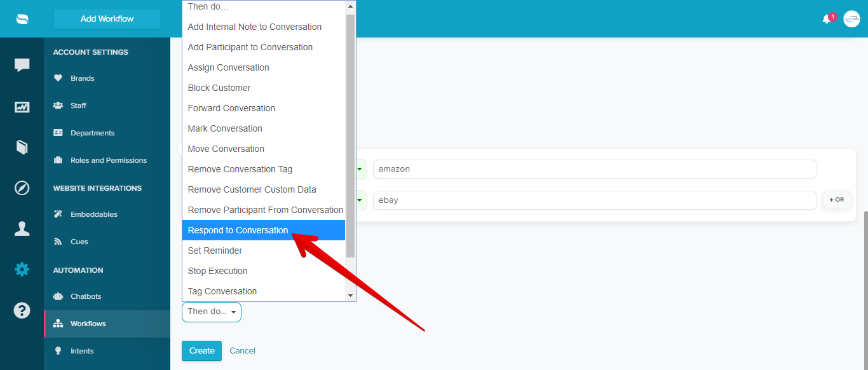This screenshot has width=868, height=370.
Task: Click the ebay text input field
Action: tap(595, 200)
